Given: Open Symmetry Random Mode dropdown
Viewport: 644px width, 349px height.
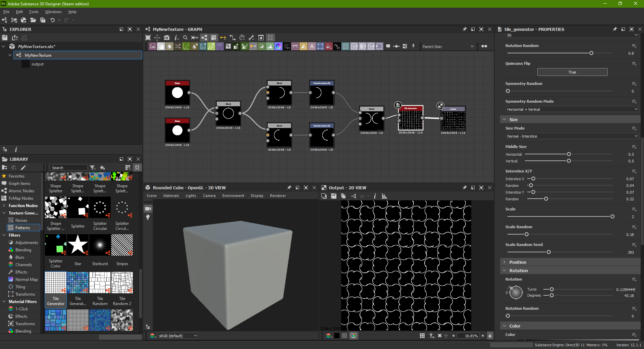Looking at the screenshot, I should point(572,109).
